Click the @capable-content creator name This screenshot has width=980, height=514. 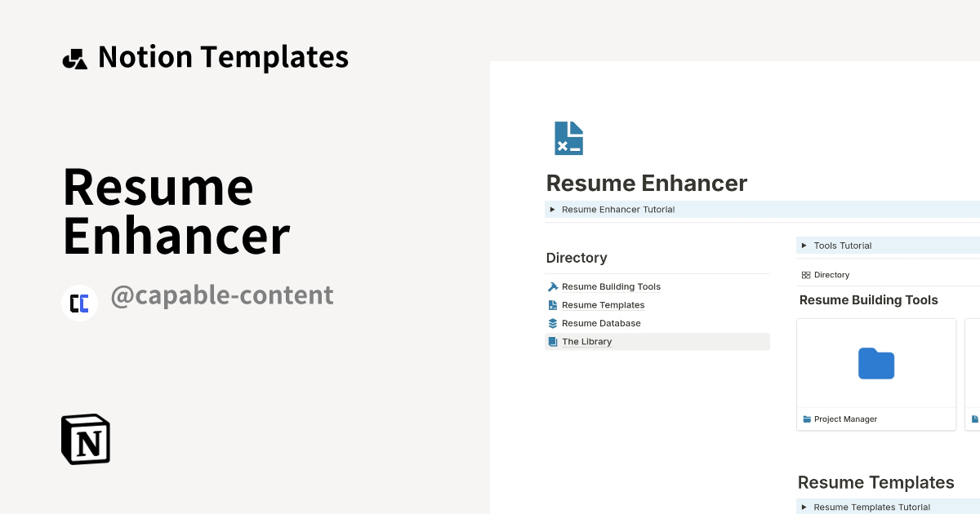[222, 295]
